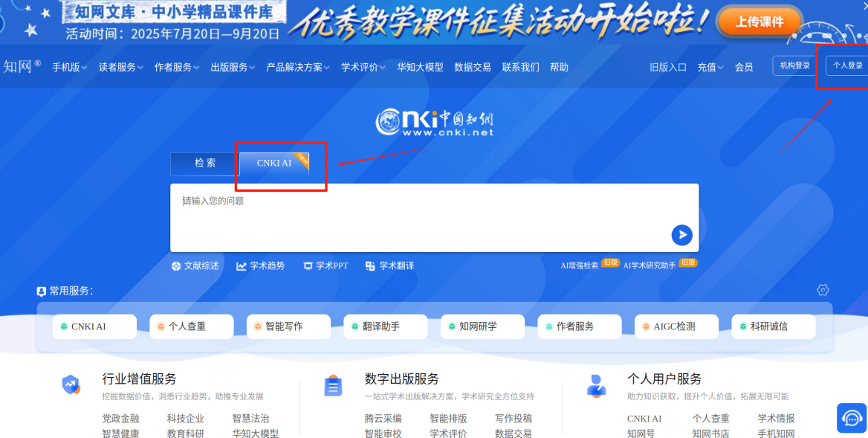Expand the 出版服务 dropdown menu
This screenshot has height=438, width=868.
click(233, 67)
